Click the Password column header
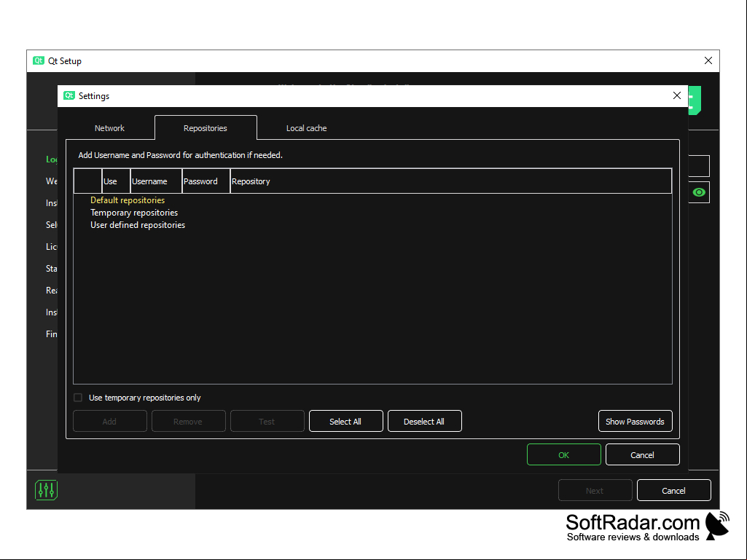Viewport: 747px width, 560px height. click(206, 181)
